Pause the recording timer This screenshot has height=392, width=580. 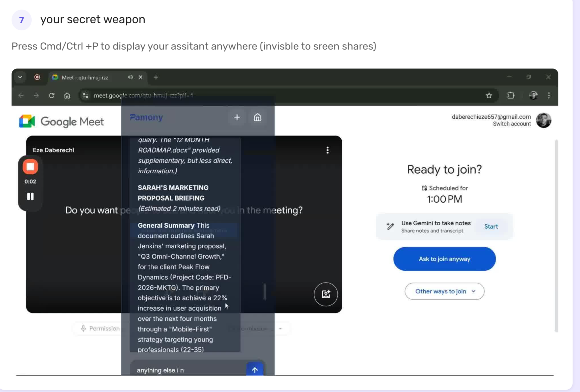coord(30,197)
